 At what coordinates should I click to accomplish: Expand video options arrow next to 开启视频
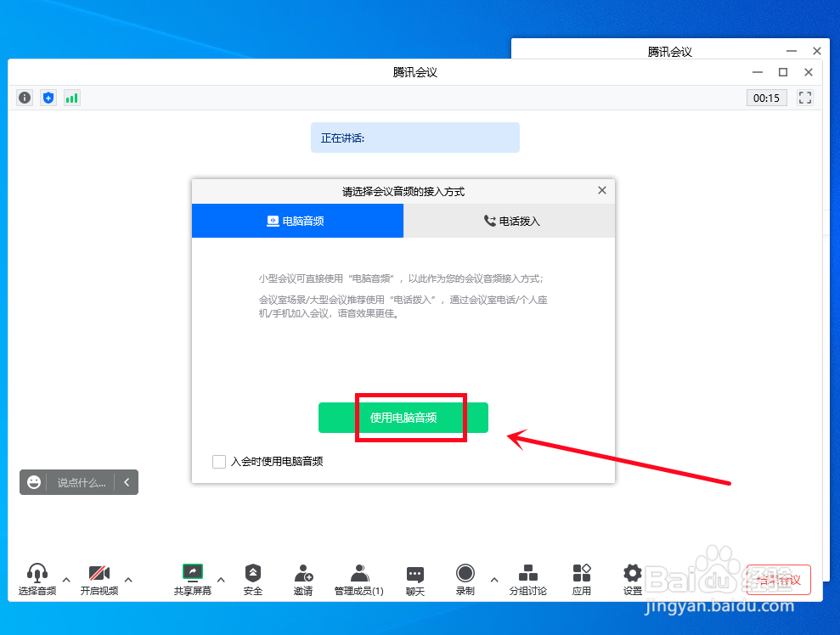point(128,579)
